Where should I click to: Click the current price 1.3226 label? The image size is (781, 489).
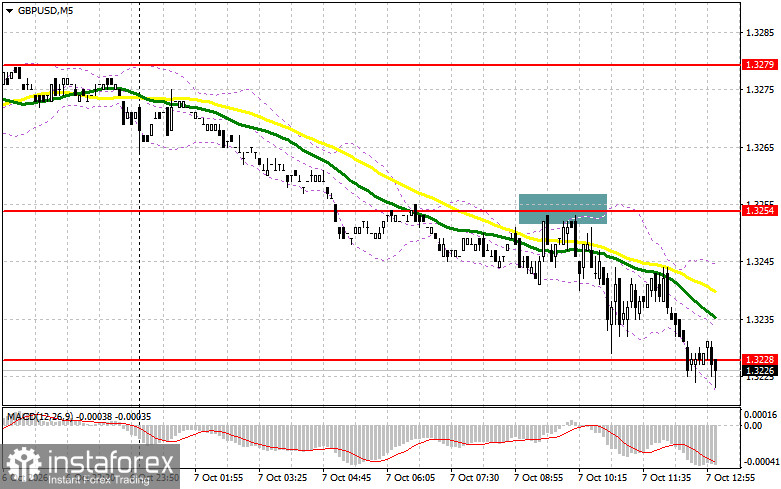pos(759,370)
